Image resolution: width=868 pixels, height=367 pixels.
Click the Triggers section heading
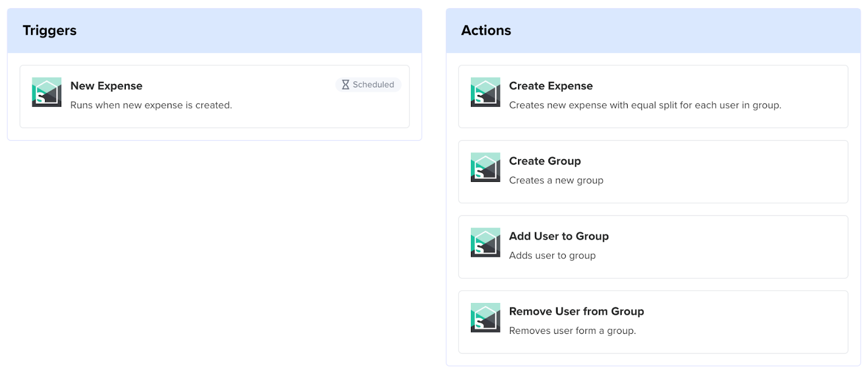tap(49, 30)
